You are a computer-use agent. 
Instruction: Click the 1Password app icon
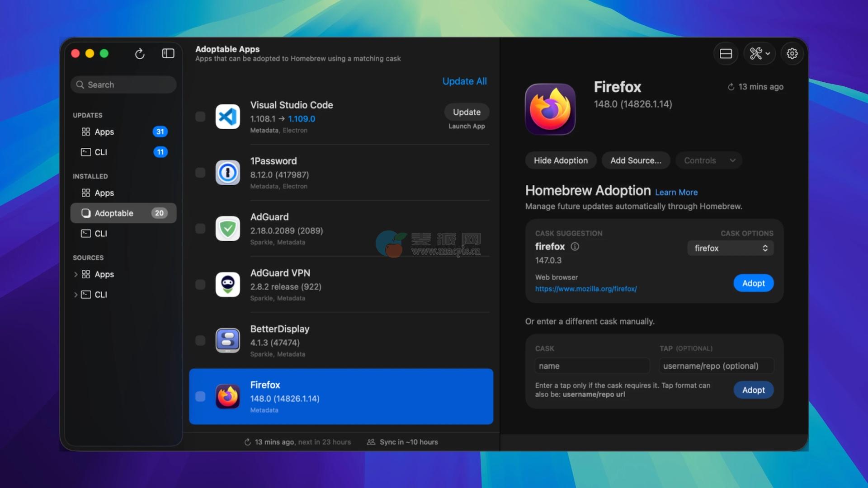click(227, 173)
